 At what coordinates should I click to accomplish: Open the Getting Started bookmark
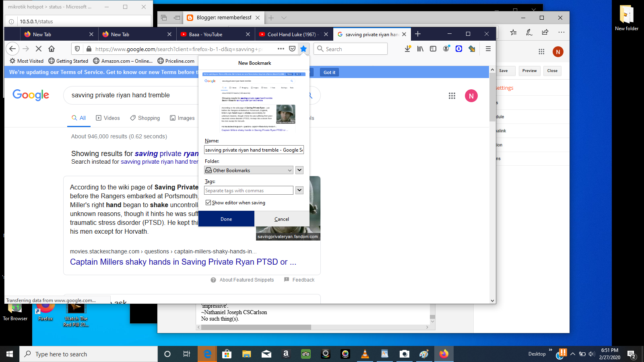(68, 61)
